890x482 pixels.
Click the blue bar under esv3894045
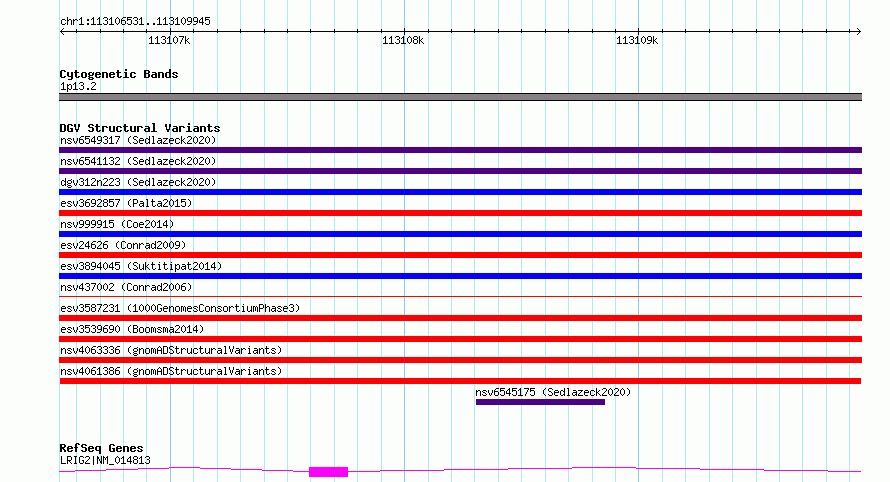coord(460,276)
